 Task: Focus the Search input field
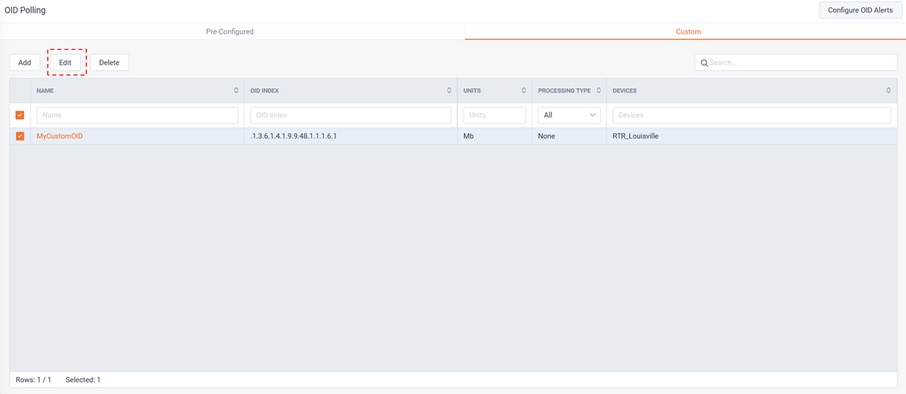tap(796, 62)
